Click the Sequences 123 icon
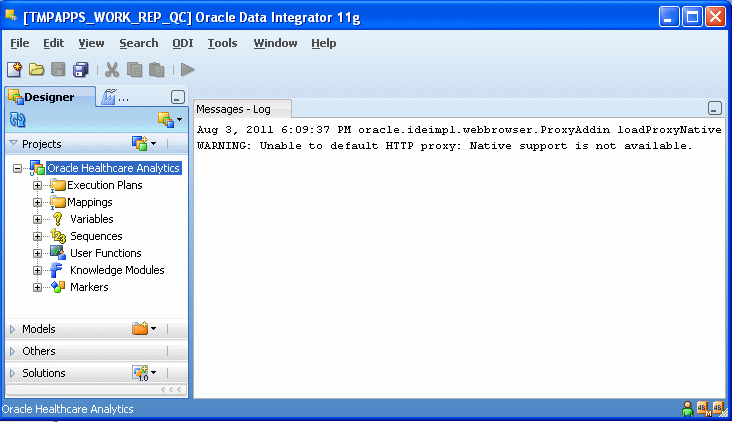 [x=58, y=236]
